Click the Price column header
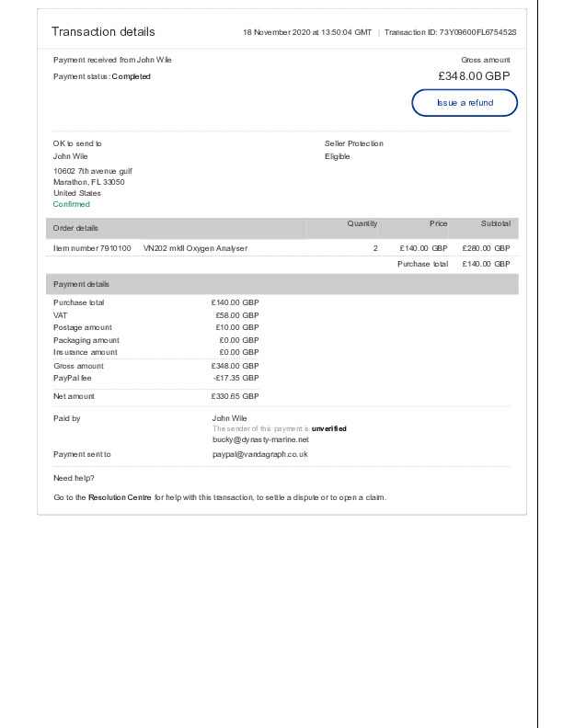563x728 pixels. coord(438,224)
